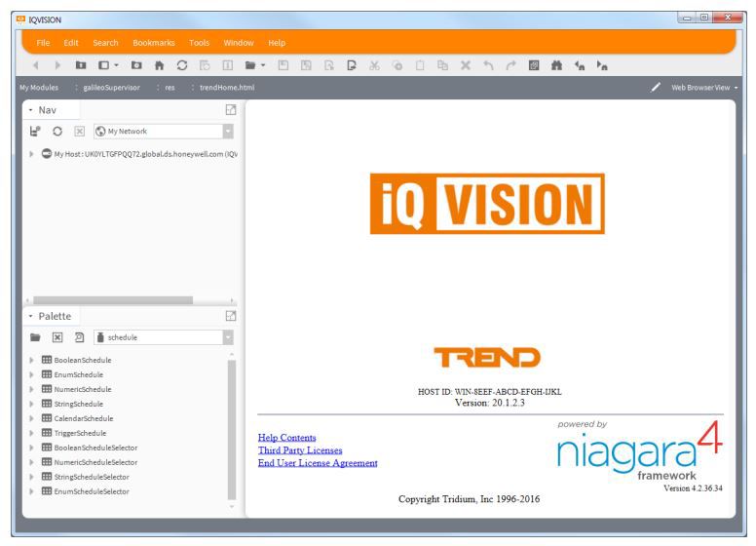Collapse the Nav panel header arrow
756x546 pixels.
[30, 110]
